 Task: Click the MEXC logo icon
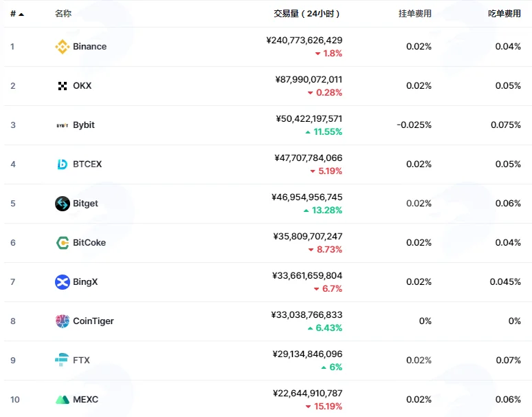pos(63,400)
